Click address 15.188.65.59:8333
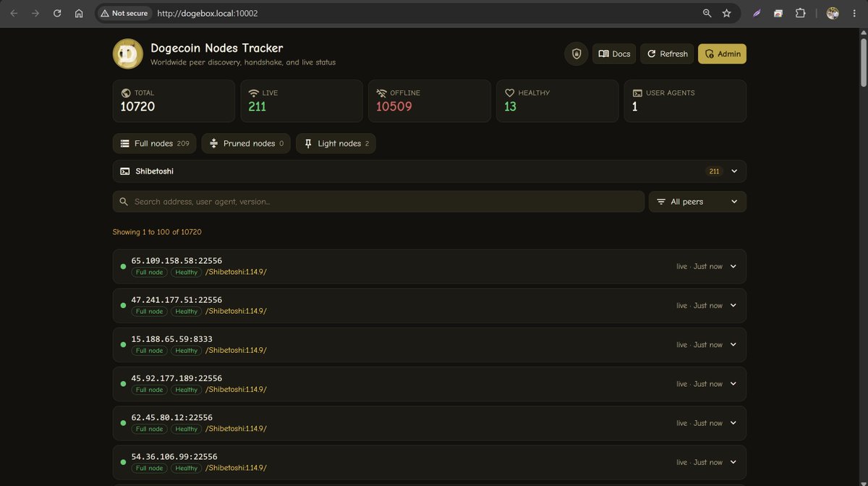 point(171,338)
